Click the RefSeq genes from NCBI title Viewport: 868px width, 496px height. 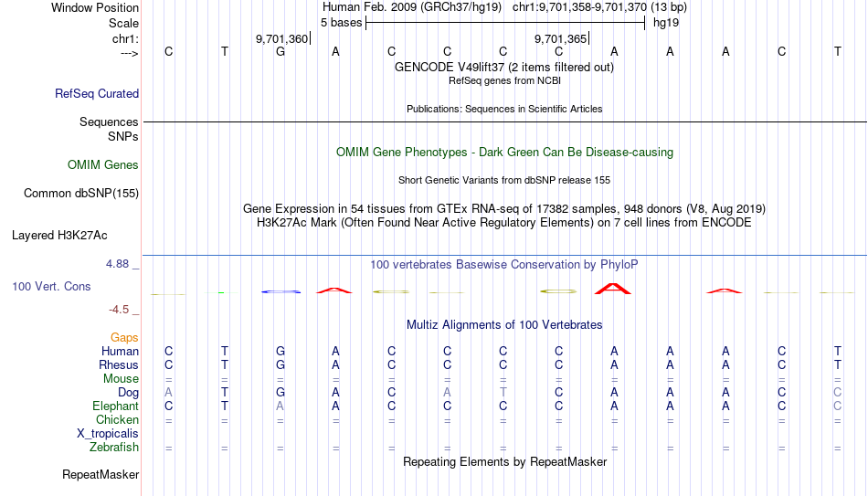click(x=504, y=80)
